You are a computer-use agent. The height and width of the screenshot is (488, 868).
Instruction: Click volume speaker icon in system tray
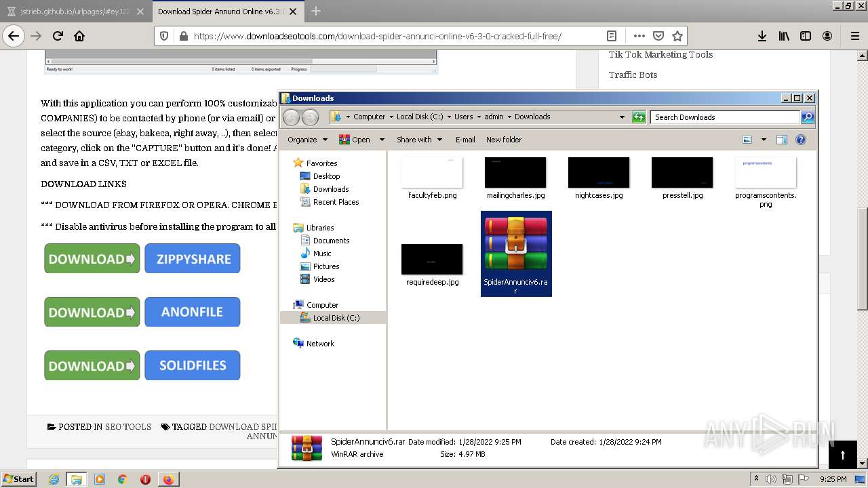point(771,479)
